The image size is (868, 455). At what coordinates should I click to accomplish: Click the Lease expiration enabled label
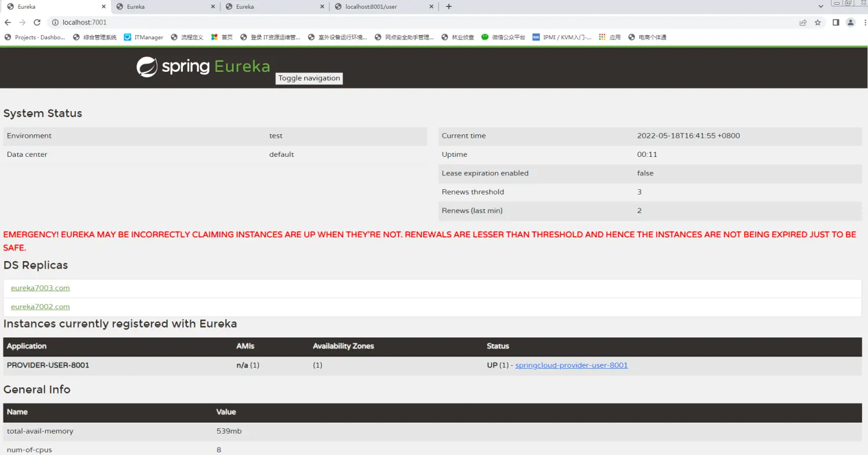tap(485, 173)
